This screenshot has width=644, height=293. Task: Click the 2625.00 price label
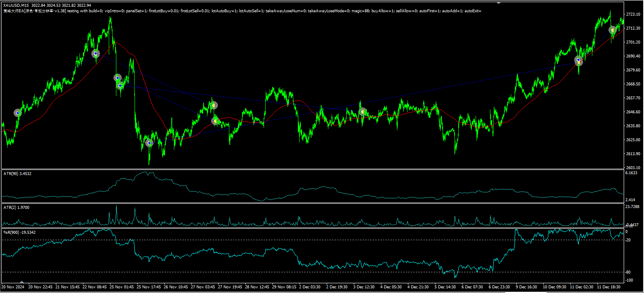coord(633,140)
